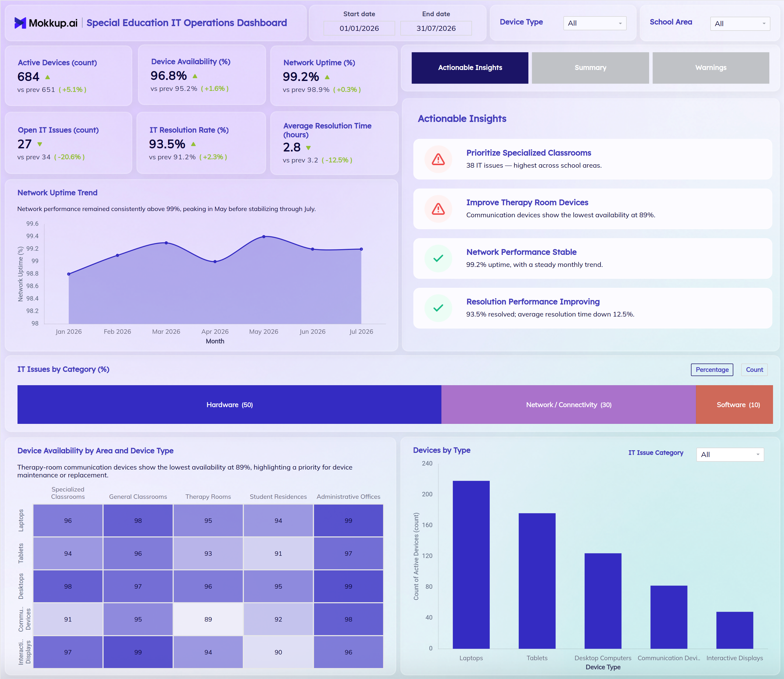Image resolution: width=784 pixels, height=679 pixels.
Task: Click the Jan 2026 data point on uptime trend
Action: point(69,274)
